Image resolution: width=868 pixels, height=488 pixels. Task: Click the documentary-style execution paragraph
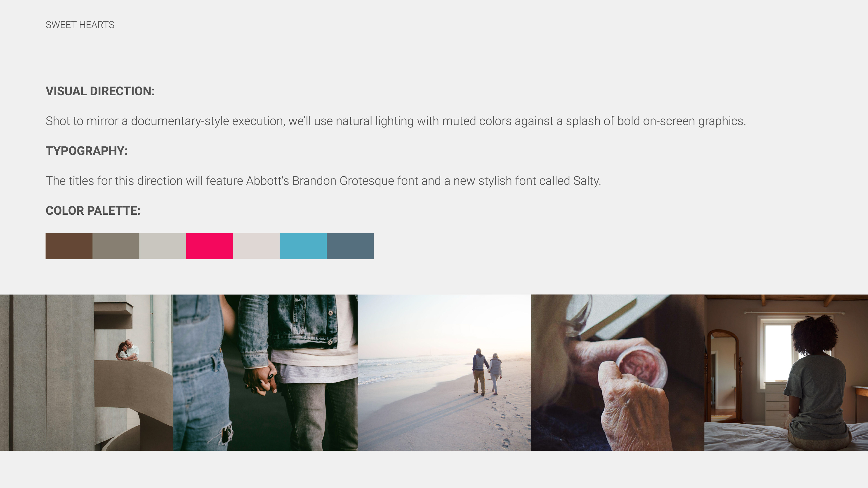point(396,121)
